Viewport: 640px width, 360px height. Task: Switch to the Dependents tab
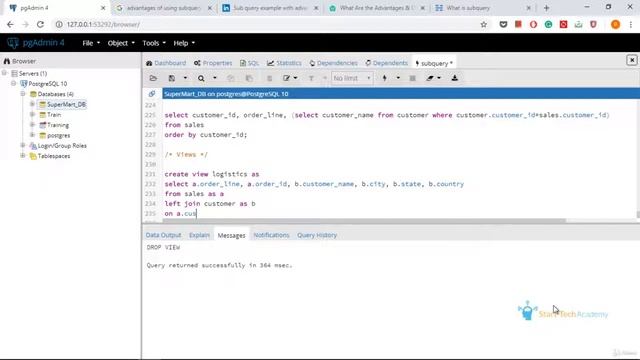[x=387, y=63]
